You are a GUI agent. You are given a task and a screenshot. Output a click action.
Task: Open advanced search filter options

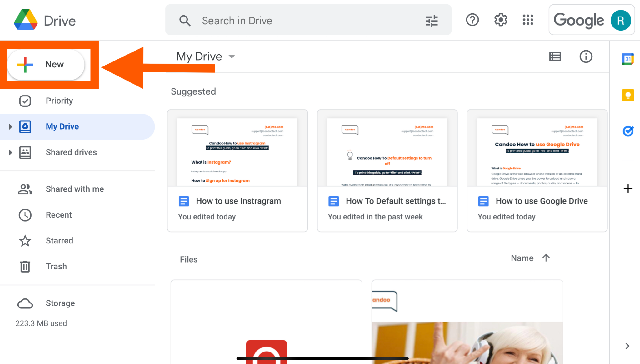click(x=432, y=21)
